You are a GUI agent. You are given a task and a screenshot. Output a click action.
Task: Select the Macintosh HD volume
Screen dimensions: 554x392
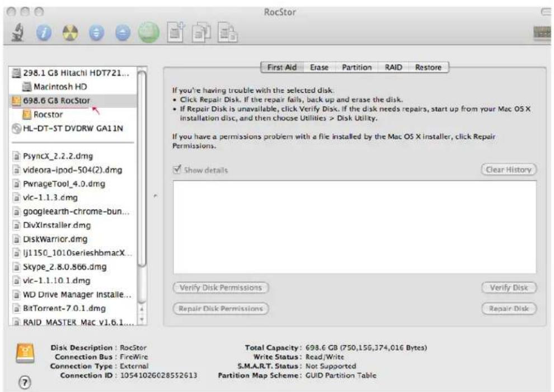[72, 87]
